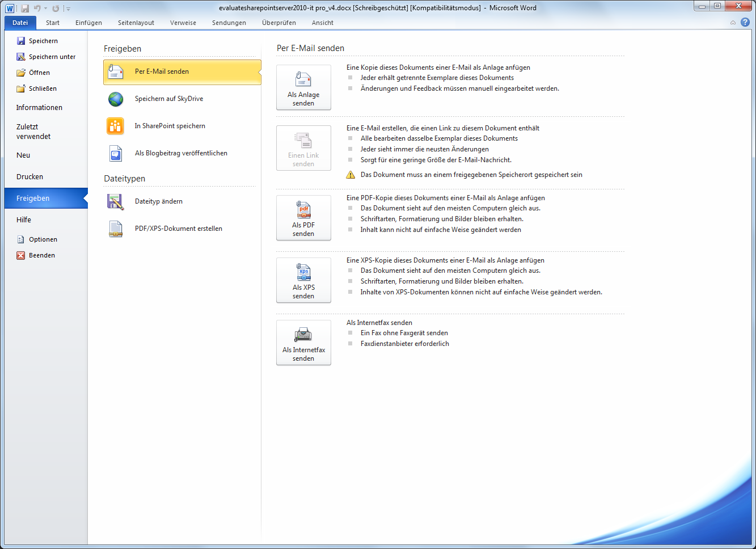Image resolution: width=756 pixels, height=549 pixels.
Task: Click the Undo icon in the title bar
Action: pyautogui.click(x=37, y=8)
